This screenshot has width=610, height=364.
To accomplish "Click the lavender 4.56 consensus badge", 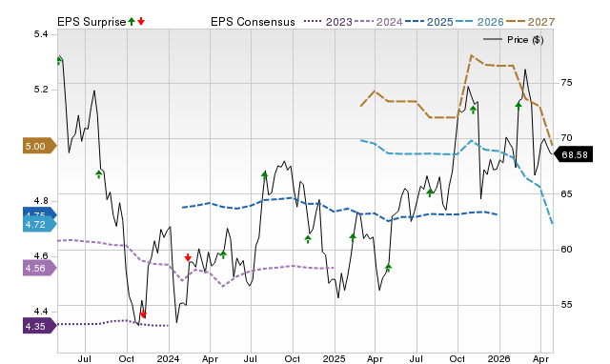I will pyautogui.click(x=40, y=268).
